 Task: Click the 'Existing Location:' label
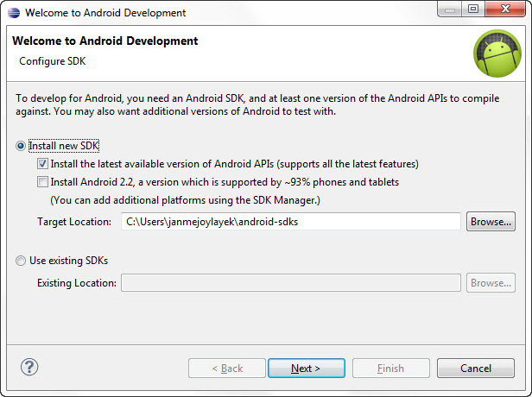(77, 283)
